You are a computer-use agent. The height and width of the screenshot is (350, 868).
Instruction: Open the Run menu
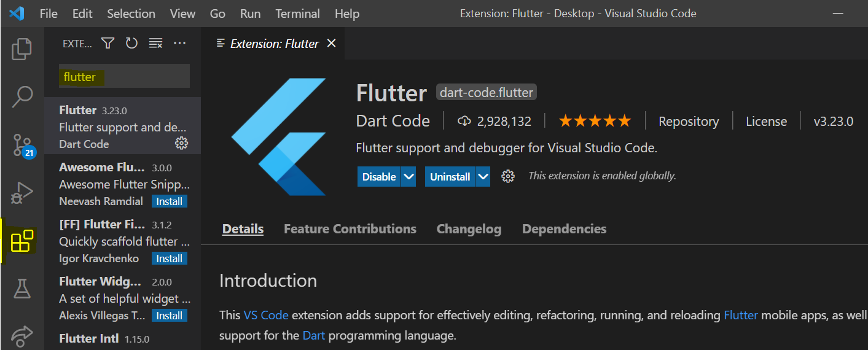pyautogui.click(x=250, y=14)
